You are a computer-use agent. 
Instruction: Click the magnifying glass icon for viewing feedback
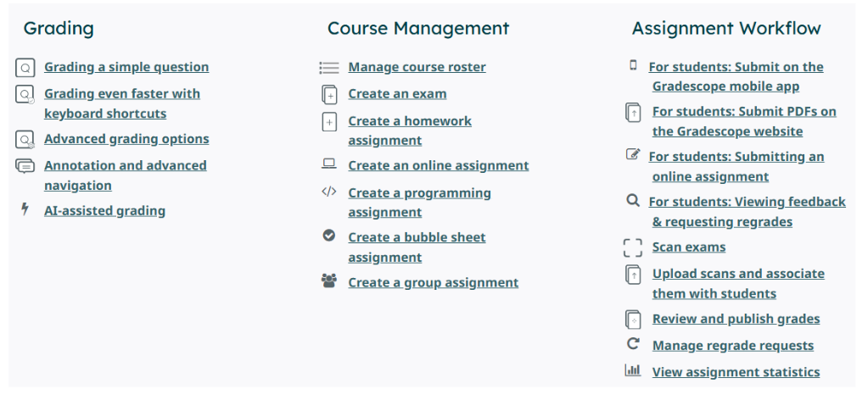pyautogui.click(x=633, y=200)
